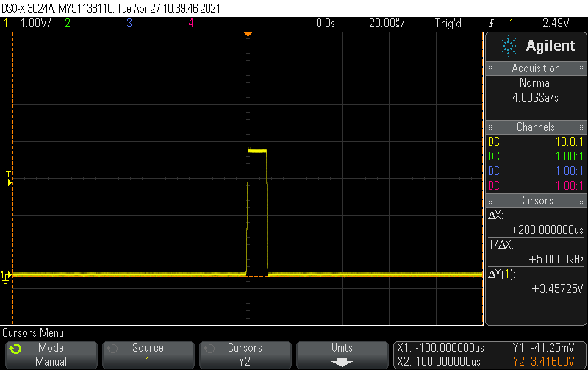588x370 pixels.
Task: Select the magenta DC 1.00:1 channel row
Action: pos(536,186)
